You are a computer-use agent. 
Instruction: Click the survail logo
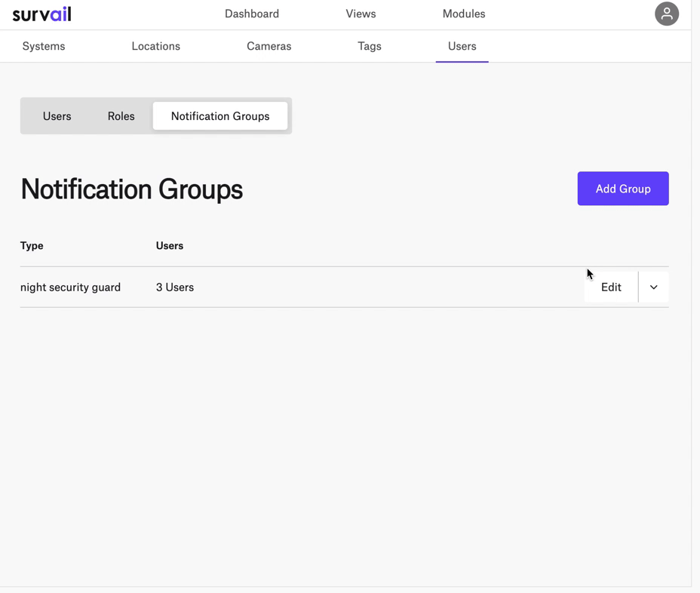pyautogui.click(x=41, y=14)
